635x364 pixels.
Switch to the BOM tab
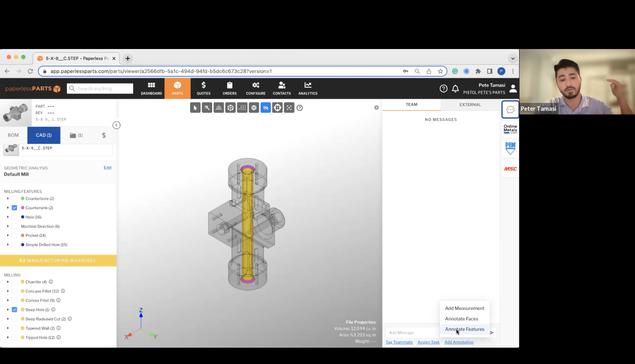[13, 135]
